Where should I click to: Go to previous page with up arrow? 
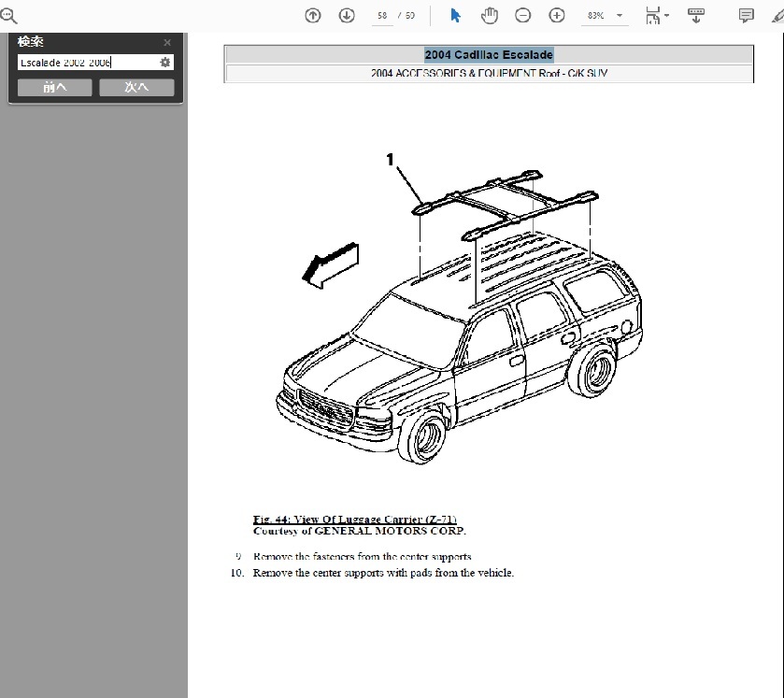(312, 16)
